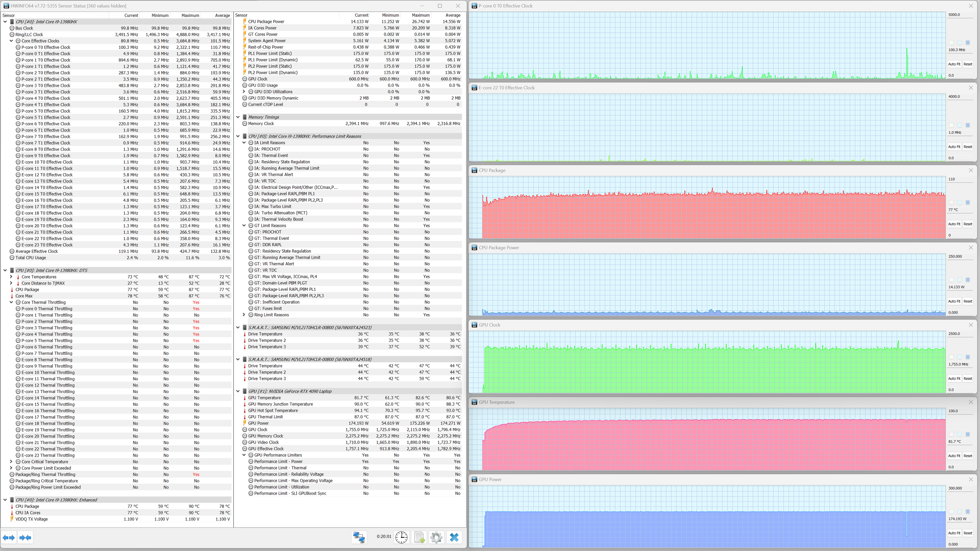This screenshot has width=980, height=551.
Task: Click dark blue color swatch on P-core 0 graph
Action: coord(968,42)
